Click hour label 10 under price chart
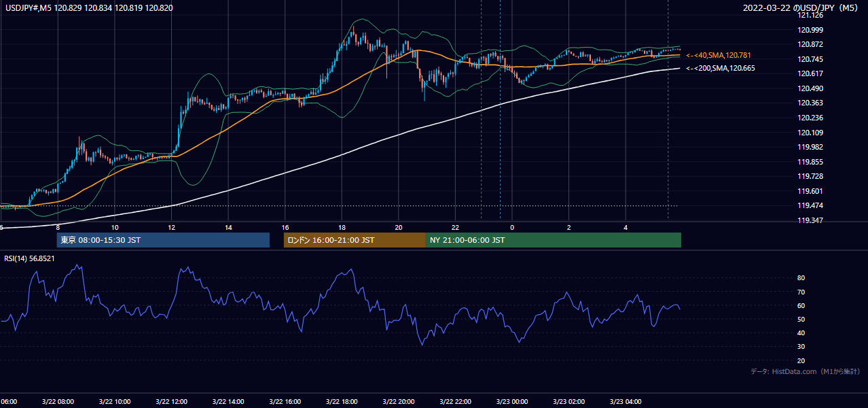Image resolution: width=868 pixels, height=408 pixels. pos(115,227)
